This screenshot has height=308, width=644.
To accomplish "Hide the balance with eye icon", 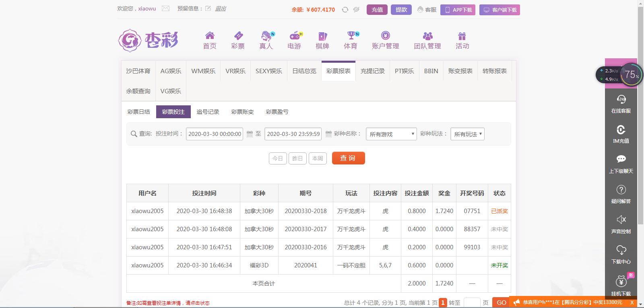I will click(356, 10).
